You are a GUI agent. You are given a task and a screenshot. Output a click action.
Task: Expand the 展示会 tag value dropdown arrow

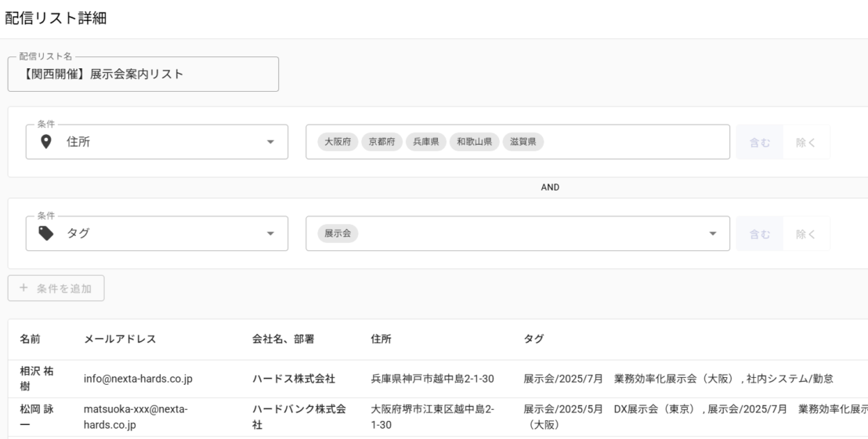[712, 233]
